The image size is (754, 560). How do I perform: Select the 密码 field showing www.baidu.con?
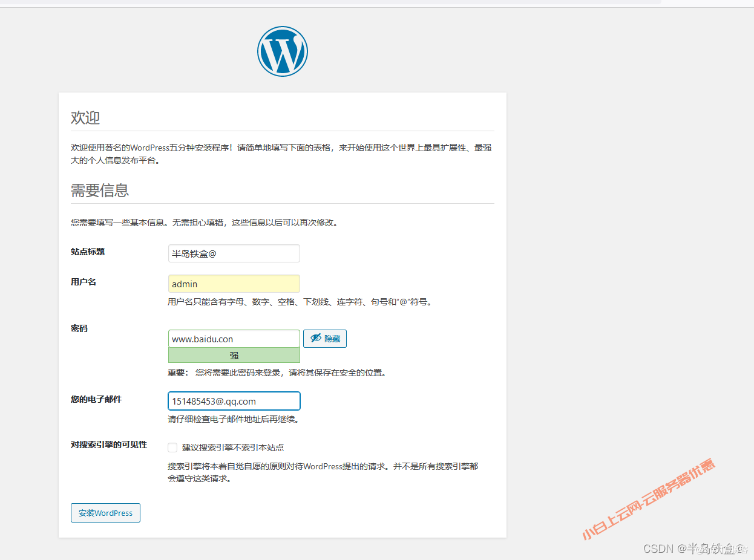[x=234, y=339]
